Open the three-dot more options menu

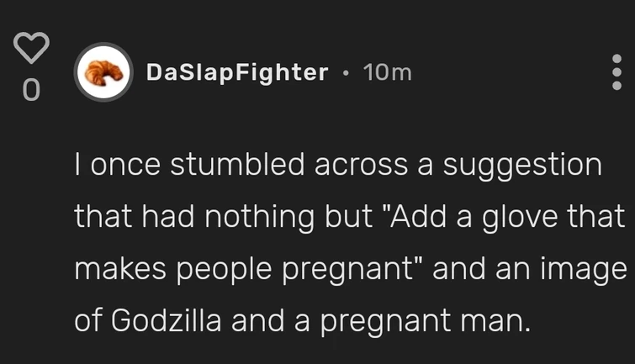pos(616,73)
